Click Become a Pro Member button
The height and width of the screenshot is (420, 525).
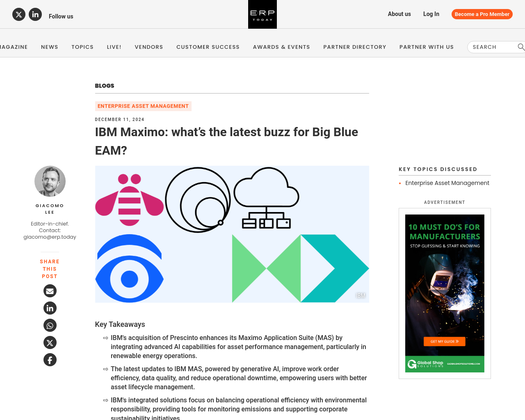[482, 14]
